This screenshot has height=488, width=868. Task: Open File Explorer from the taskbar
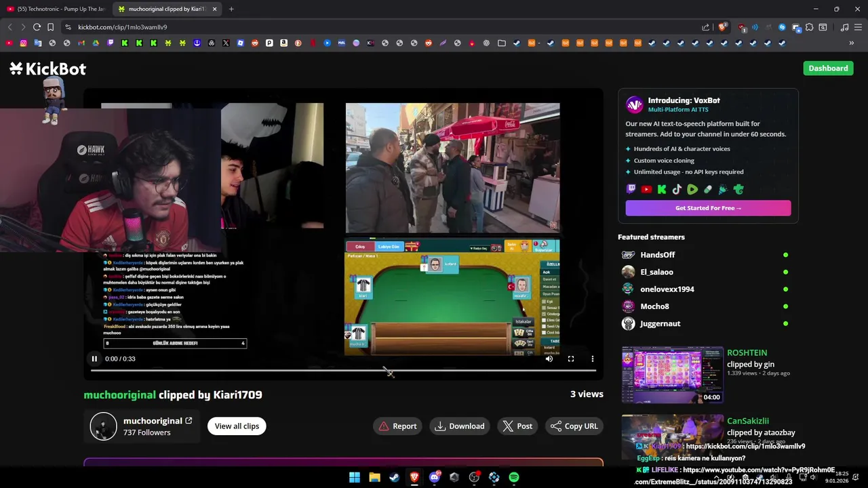374,477
